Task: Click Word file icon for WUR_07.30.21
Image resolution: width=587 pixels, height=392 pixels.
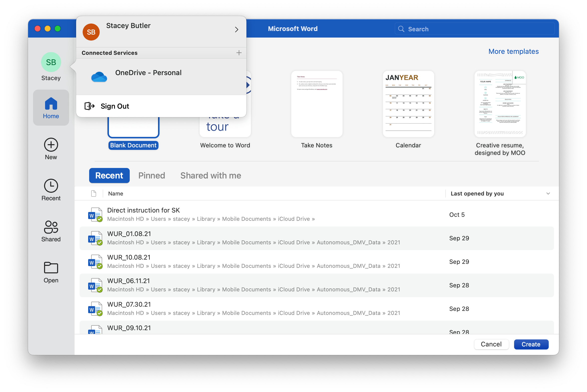Action: pyautogui.click(x=95, y=309)
